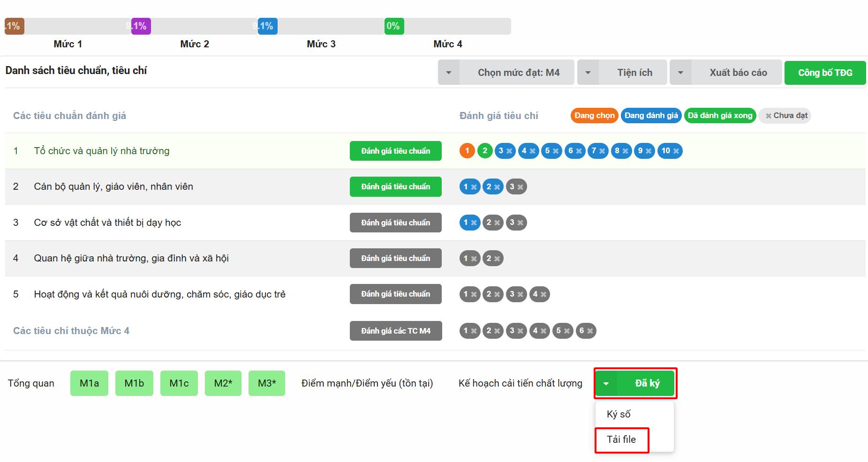868x462 pixels.
Task: Click the Mức 4 green 0% progress marker
Action: point(394,26)
